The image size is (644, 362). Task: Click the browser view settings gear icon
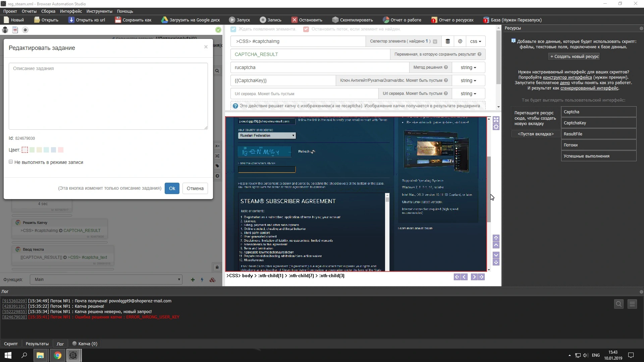[496, 127]
